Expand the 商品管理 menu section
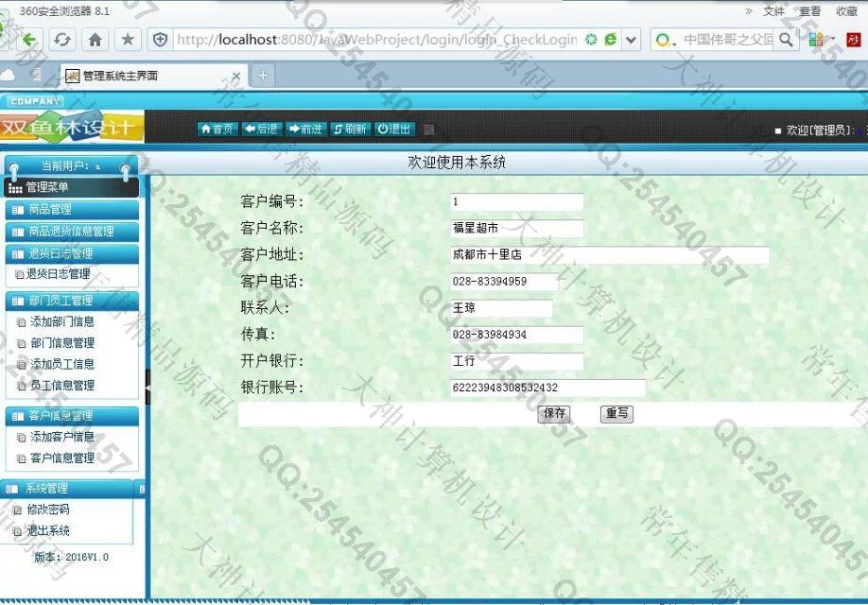 tap(71, 210)
